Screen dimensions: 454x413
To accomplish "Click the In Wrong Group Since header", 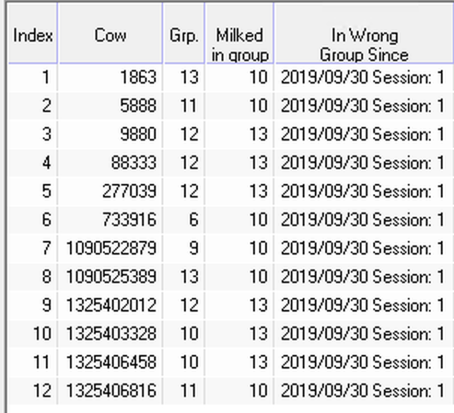I will tap(364, 33).
